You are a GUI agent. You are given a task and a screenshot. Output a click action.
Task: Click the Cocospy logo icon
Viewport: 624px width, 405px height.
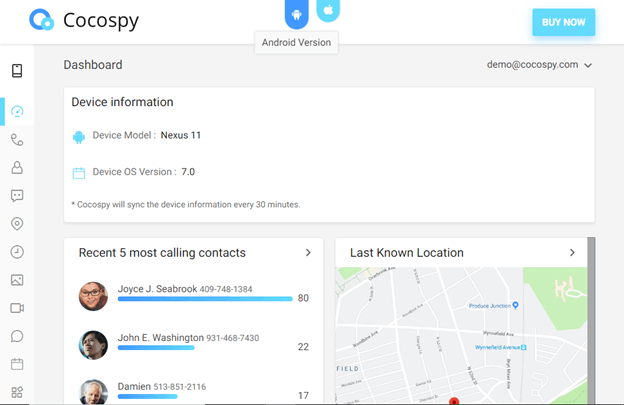click(41, 20)
